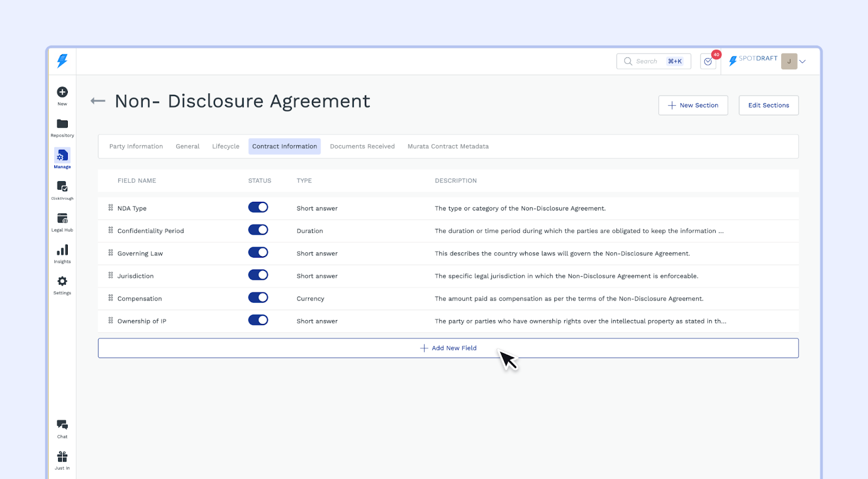Open the Chat icon

(62, 425)
